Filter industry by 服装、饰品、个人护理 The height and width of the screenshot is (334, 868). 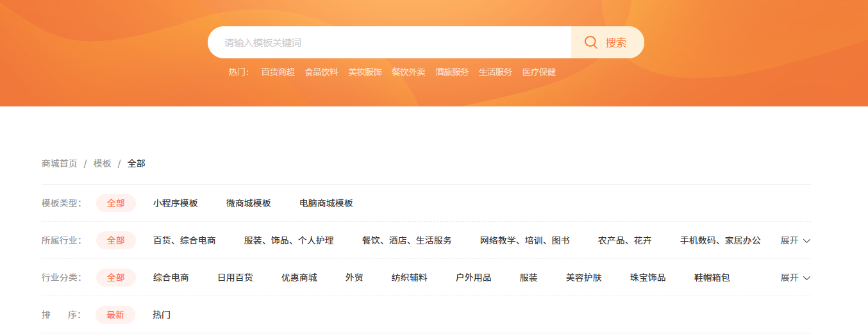coord(288,240)
